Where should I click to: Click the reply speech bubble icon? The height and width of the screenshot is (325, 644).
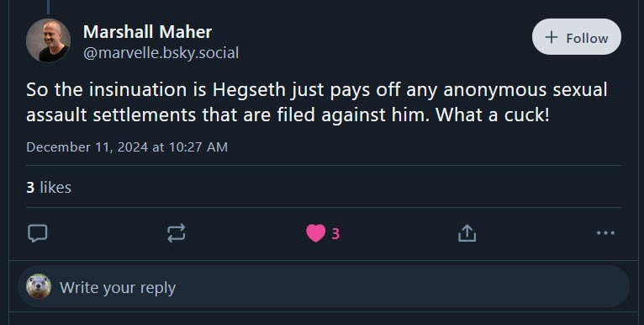(x=37, y=233)
